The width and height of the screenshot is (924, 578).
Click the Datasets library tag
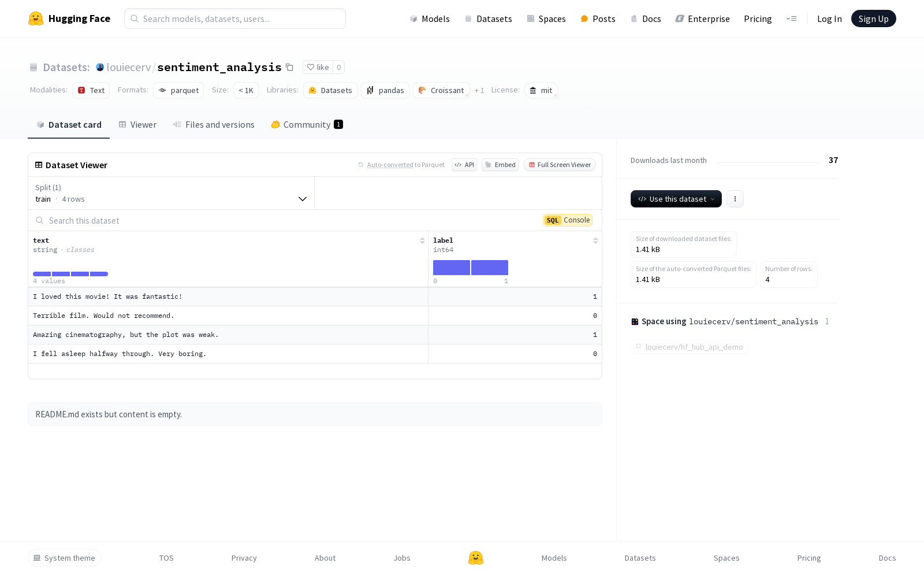330,90
